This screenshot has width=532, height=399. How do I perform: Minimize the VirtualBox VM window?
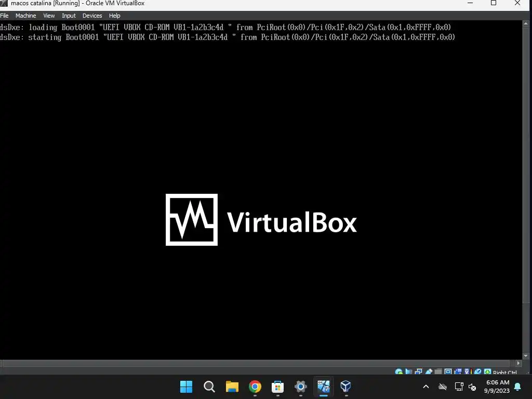tap(470, 3)
